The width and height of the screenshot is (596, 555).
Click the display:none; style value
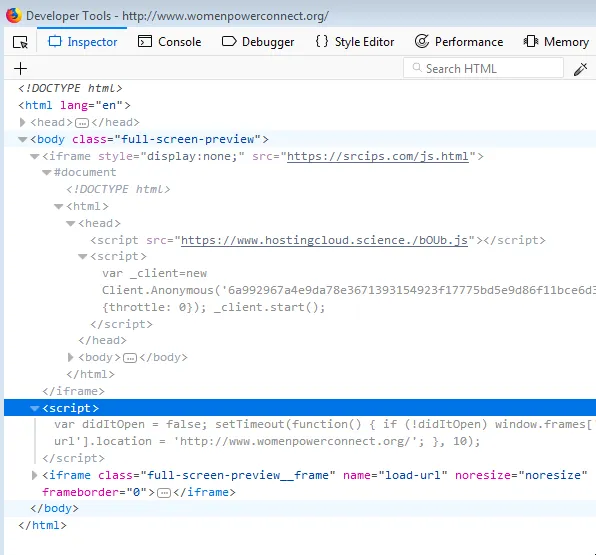click(192, 156)
